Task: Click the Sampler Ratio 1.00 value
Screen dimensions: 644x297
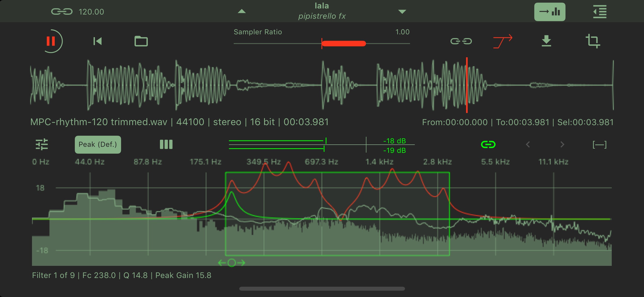Action: click(x=402, y=32)
